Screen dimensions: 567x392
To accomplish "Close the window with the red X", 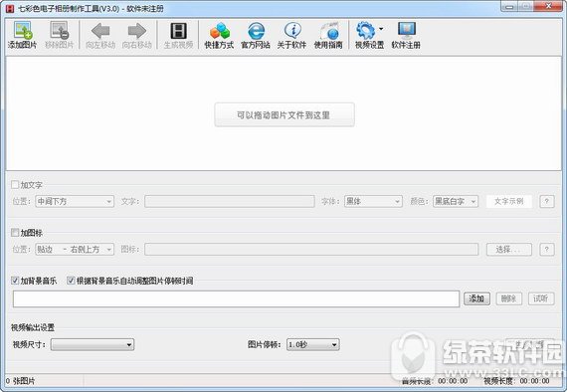I will [548, 6].
